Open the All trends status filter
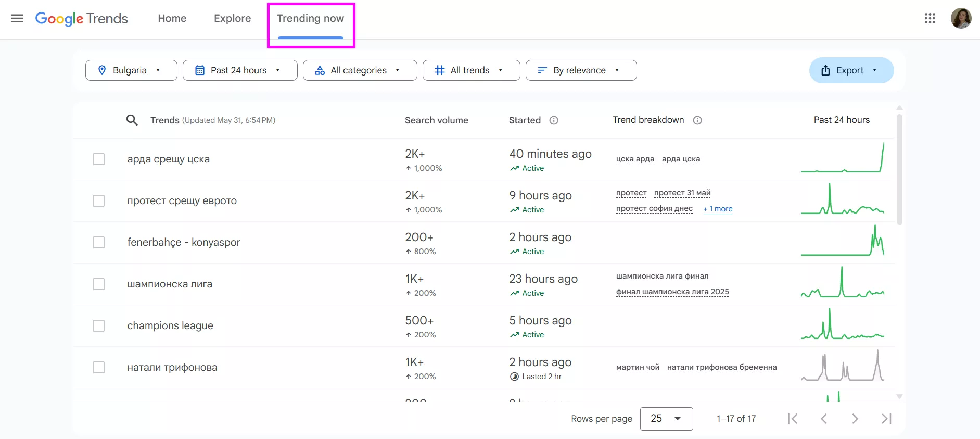Screen dimensions: 980x439 pos(472,70)
